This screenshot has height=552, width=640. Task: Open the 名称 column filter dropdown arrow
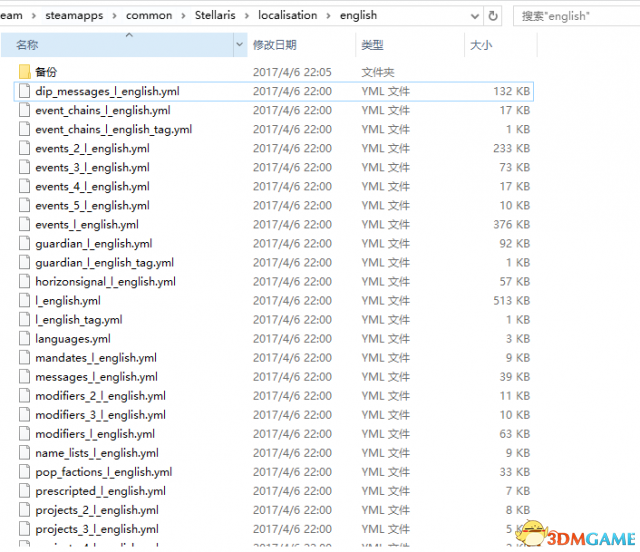click(x=240, y=45)
